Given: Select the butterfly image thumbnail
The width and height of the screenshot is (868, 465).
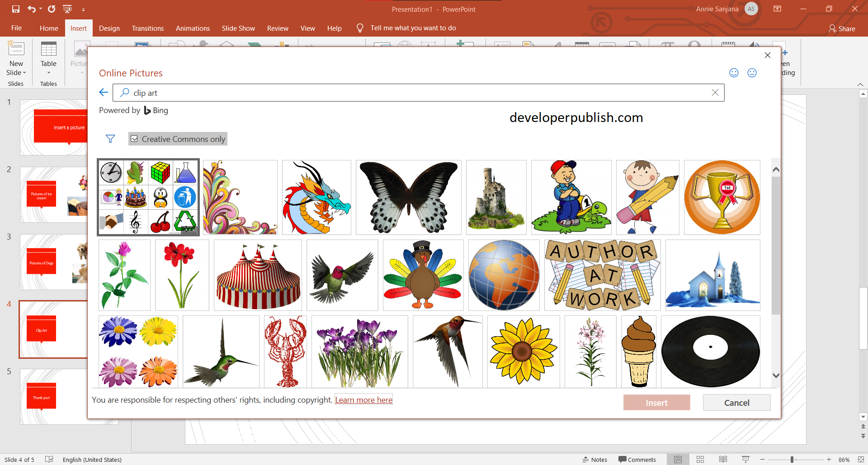Looking at the screenshot, I should pyautogui.click(x=408, y=197).
